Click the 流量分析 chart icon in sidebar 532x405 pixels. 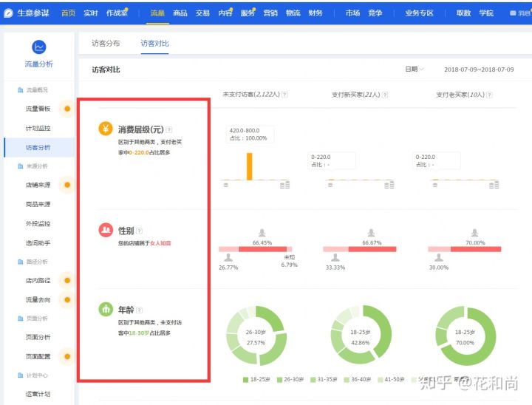pyautogui.click(x=38, y=47)
